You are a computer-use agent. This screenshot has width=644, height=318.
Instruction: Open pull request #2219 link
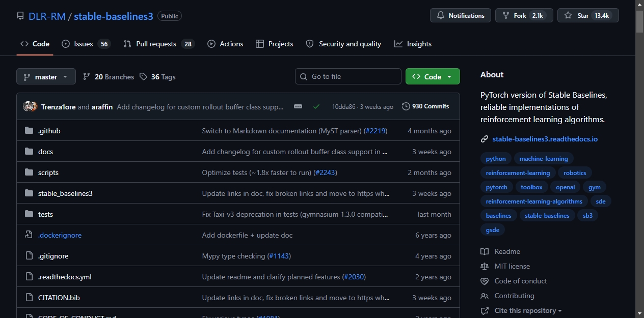375,131
